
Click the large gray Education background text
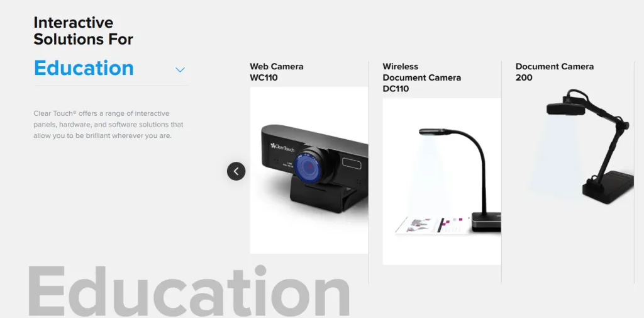189,290
